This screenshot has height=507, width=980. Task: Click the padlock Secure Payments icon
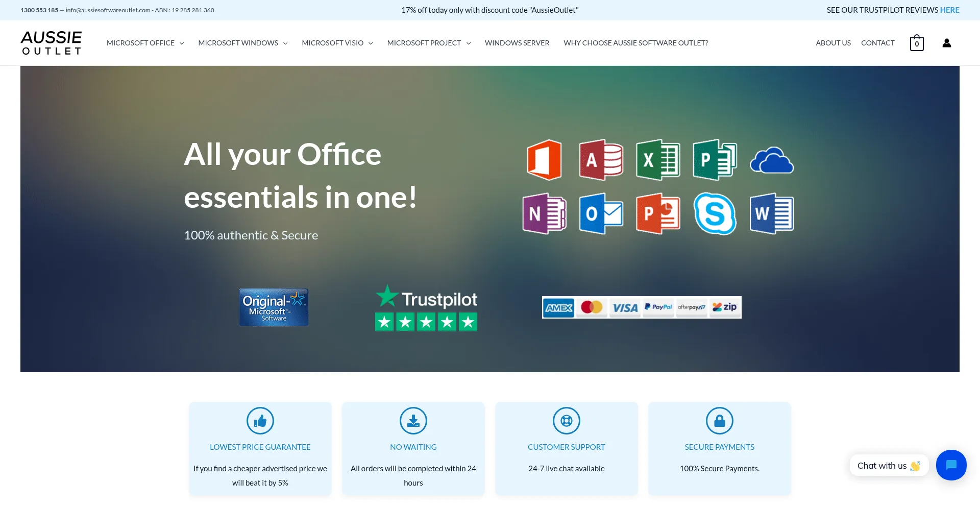[719, 421]
